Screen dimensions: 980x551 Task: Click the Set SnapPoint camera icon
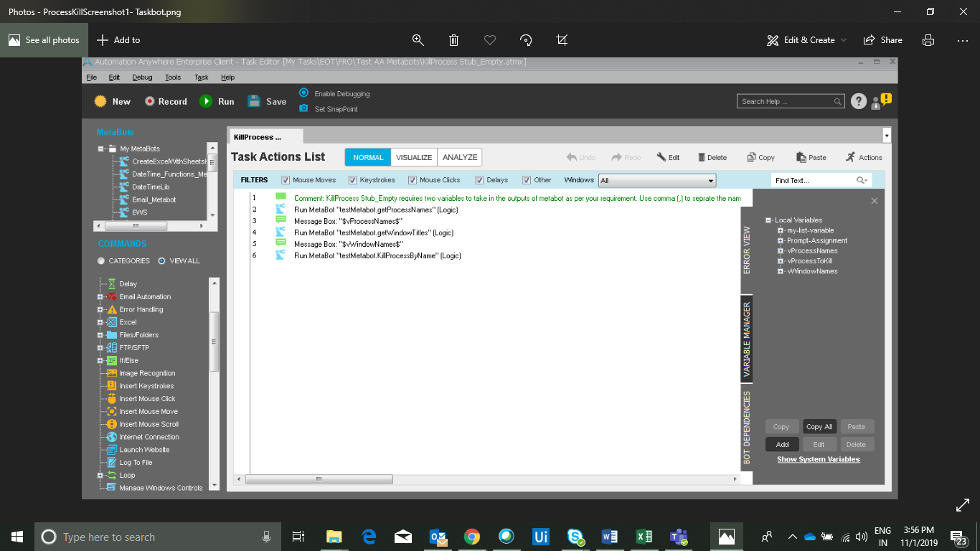click(303, 108)
